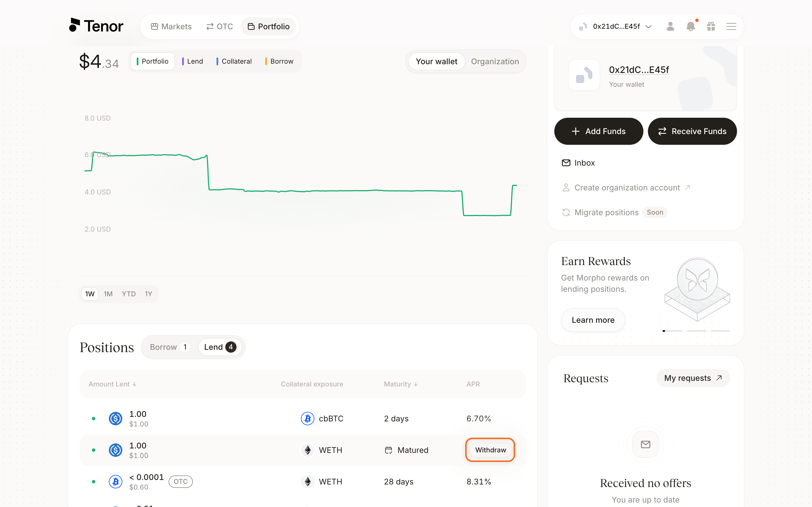Open the Markets tab
The width and height of the screenshot is (812, 507).
[x=171, y=26]
